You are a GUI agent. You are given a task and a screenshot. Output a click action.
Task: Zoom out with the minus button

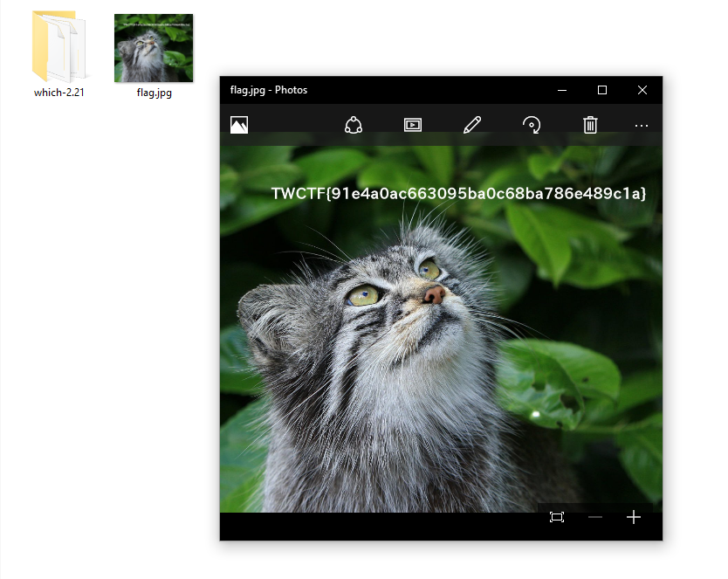coord(595,517)
